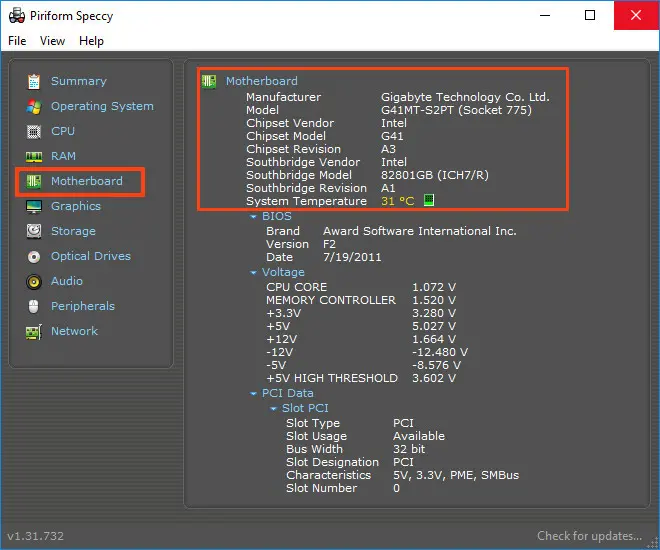
Task: Select Characteristics 5V, 3.3V, PME, SMBus value
Action: (456, 475)
